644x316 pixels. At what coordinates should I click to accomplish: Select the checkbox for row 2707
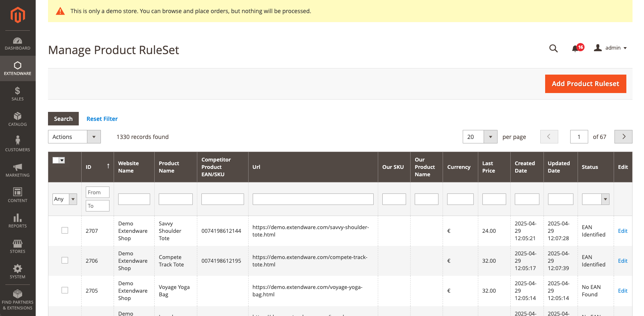(x=65, y=230)
